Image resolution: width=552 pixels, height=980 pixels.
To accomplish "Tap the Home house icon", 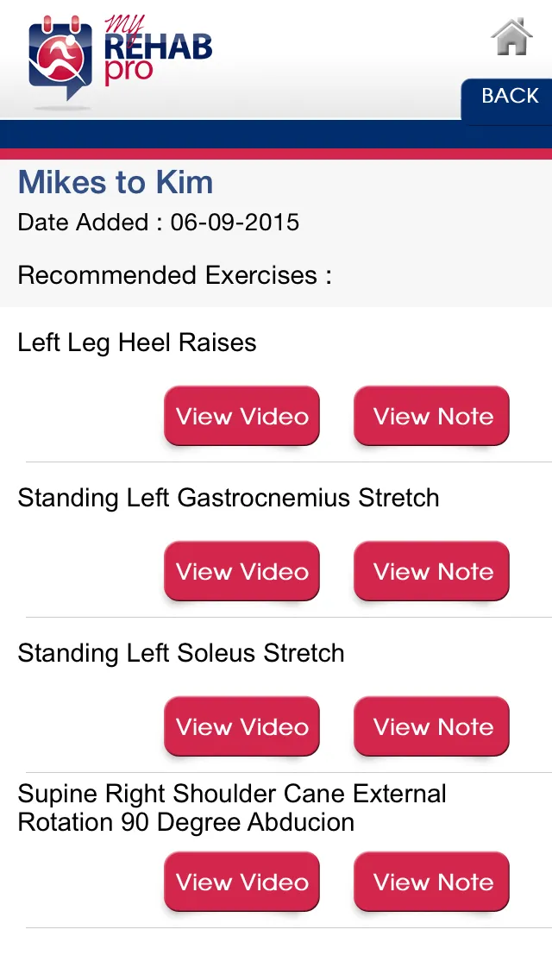I will [x=512, y=37].
